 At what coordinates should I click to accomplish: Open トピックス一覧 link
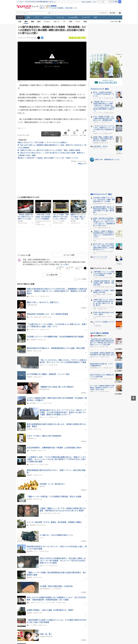pyautogui.click(x=115, y=21)
